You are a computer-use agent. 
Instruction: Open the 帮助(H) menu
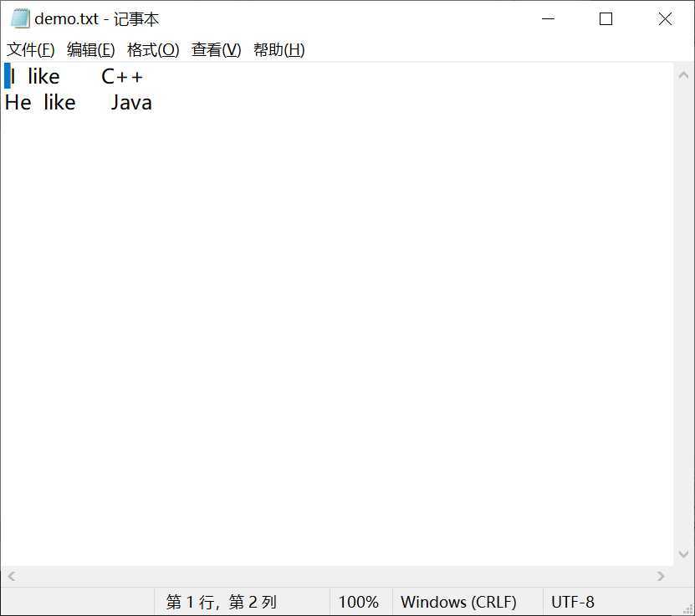279,49
